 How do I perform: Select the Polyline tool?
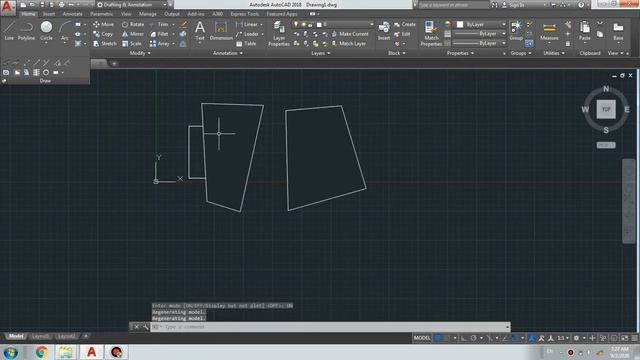[x=26, y=31]
